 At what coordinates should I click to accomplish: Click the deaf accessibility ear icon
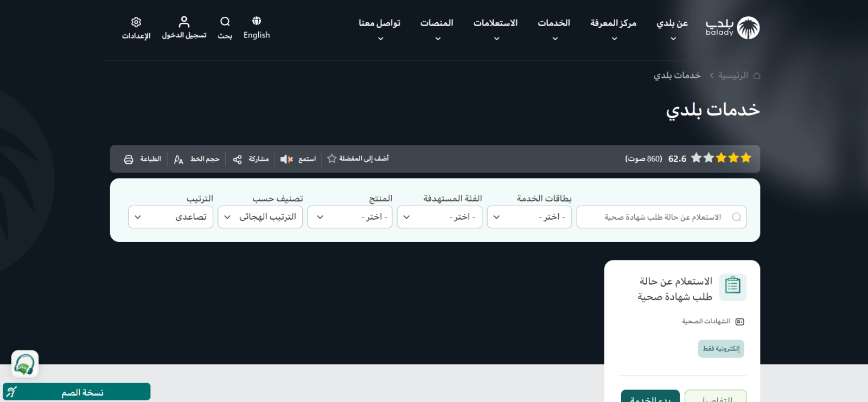(x=11, y=392)
